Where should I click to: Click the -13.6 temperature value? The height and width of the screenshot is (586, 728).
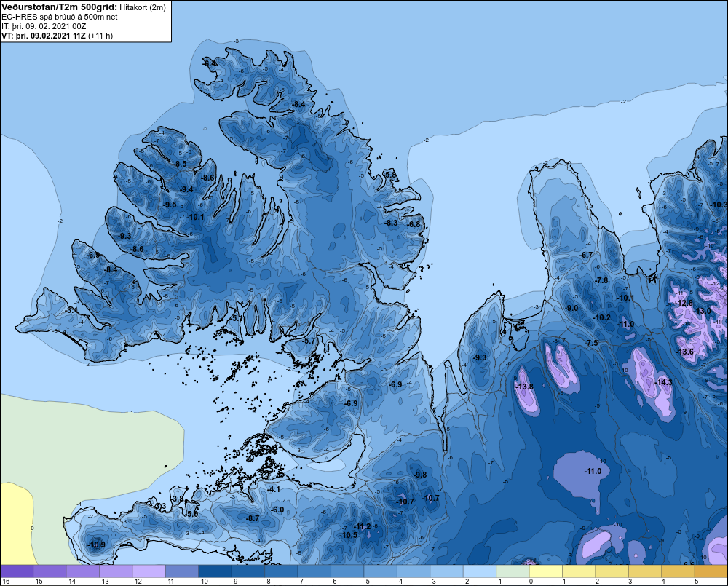point(685,352)
